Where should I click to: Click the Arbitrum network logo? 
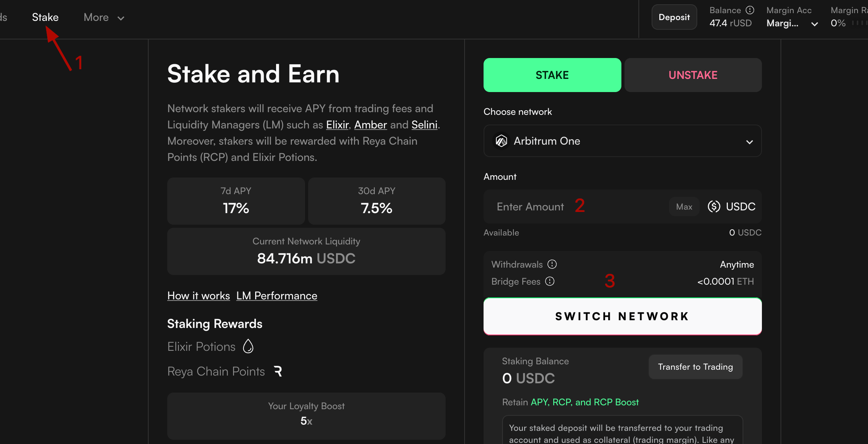tap(501, 141)
